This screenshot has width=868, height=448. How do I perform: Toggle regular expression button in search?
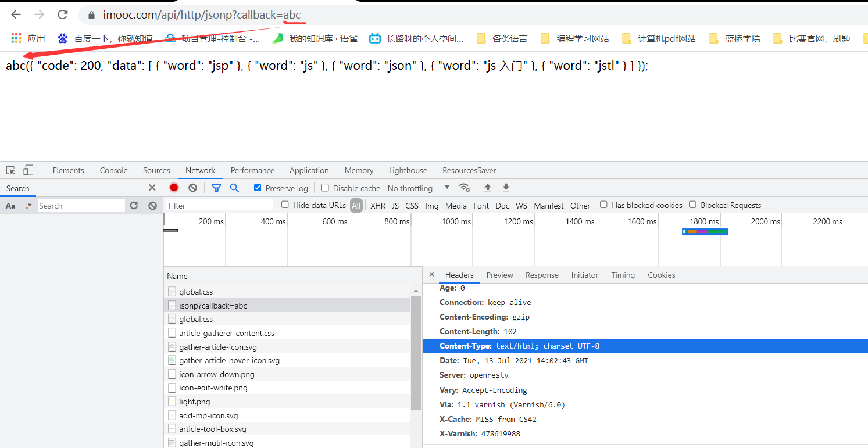(28, 206)
